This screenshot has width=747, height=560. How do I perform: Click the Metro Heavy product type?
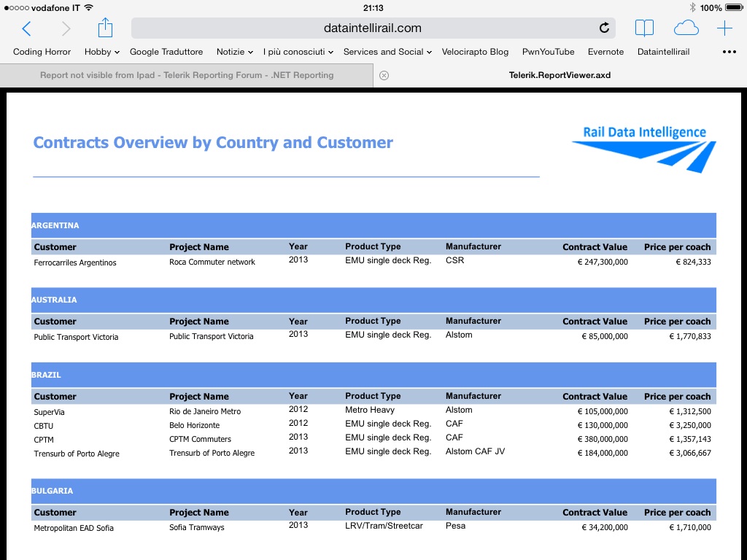click(x=370, y=410)
